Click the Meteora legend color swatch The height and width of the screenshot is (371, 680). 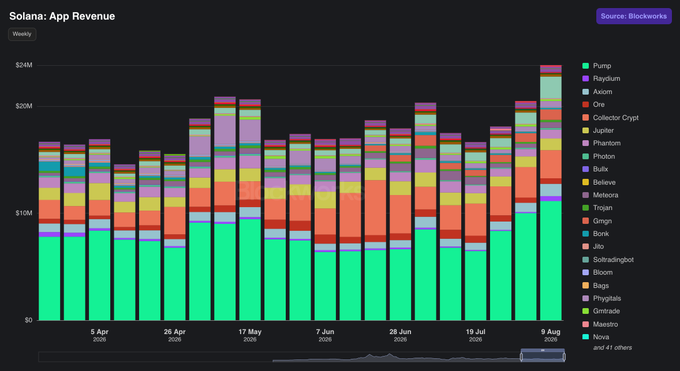[585, 195]
